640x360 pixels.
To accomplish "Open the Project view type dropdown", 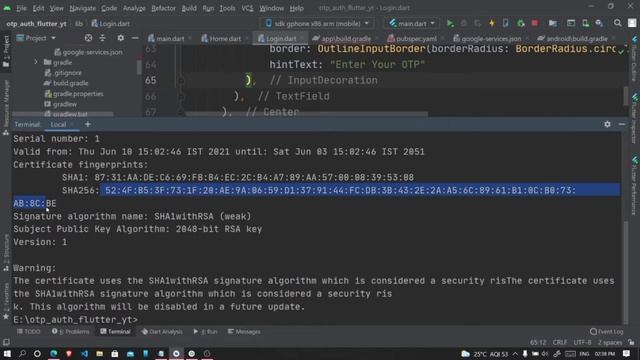I will tap(36, 38).
